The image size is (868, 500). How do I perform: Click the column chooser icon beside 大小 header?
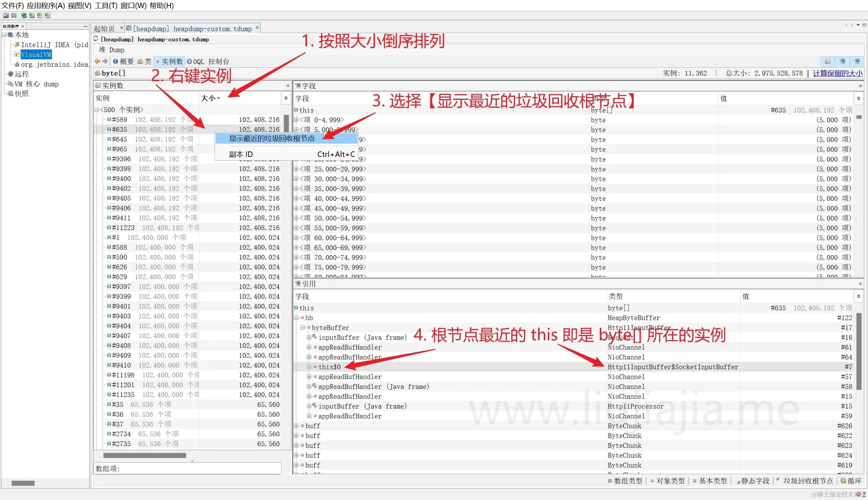(285, 98)
